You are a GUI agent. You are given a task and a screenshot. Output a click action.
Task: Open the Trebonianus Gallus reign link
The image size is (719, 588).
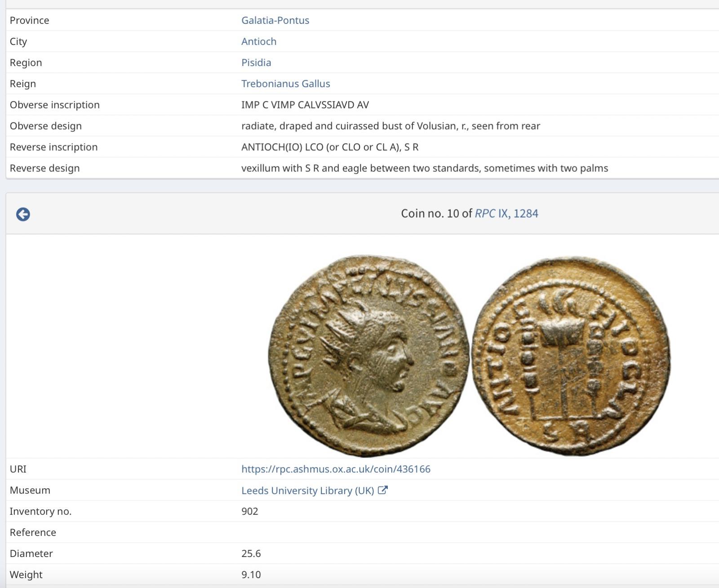coord(285,84)
